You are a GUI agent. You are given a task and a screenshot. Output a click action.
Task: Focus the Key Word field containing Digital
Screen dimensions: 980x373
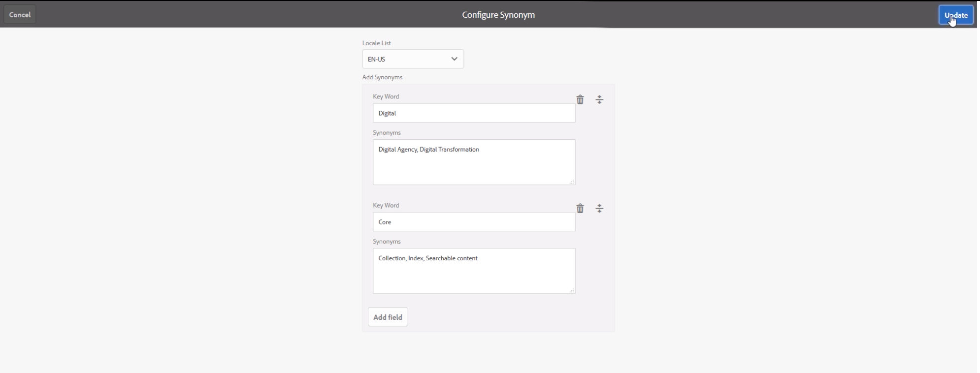474,113
